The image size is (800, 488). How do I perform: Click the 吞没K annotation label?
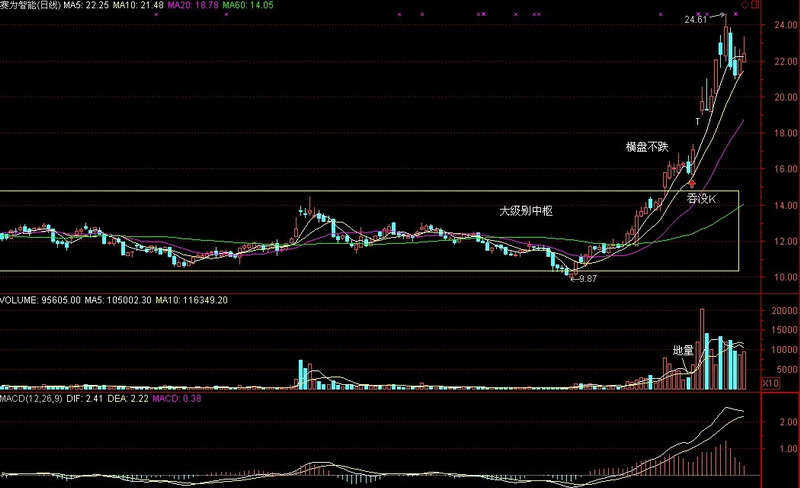(x=701, y=199)
